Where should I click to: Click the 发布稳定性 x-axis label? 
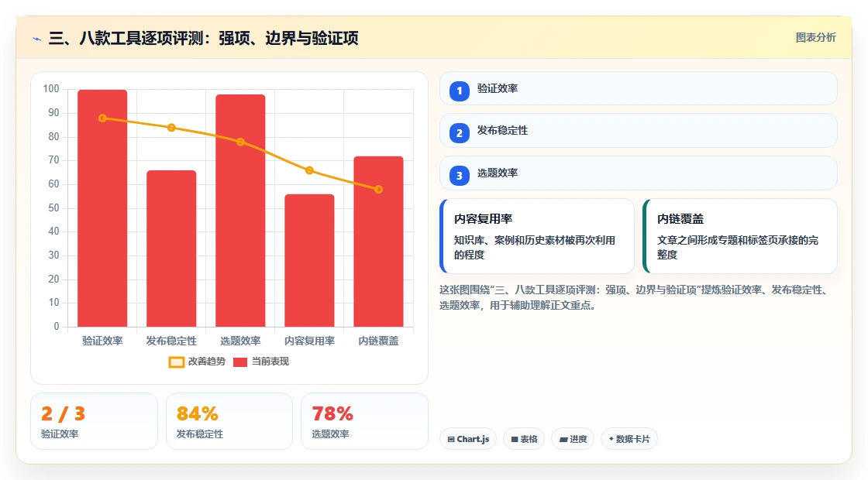click(171, 341)
